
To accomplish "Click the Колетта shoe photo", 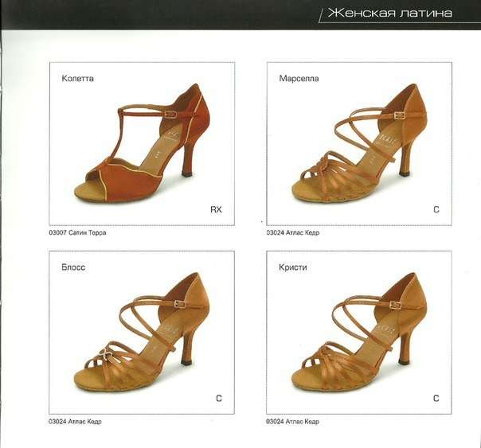I will point(142,142).
